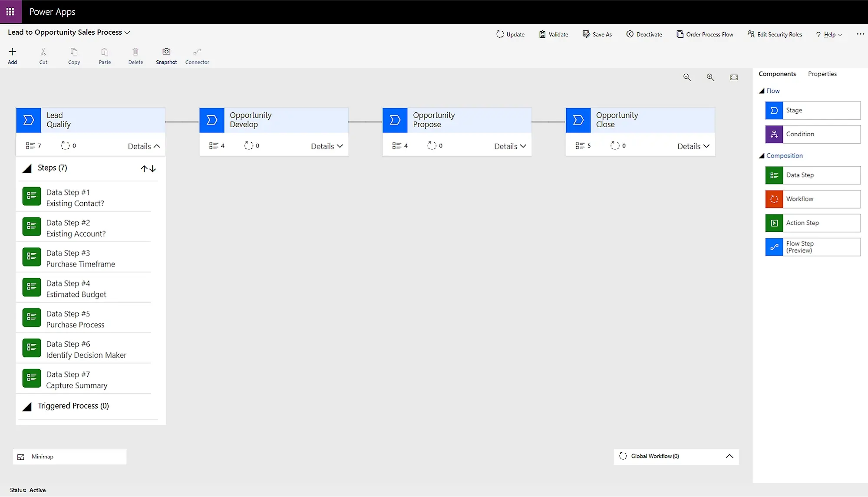Click the Validate button
Viewport: 868px width, 497px height.
point(554,34)
